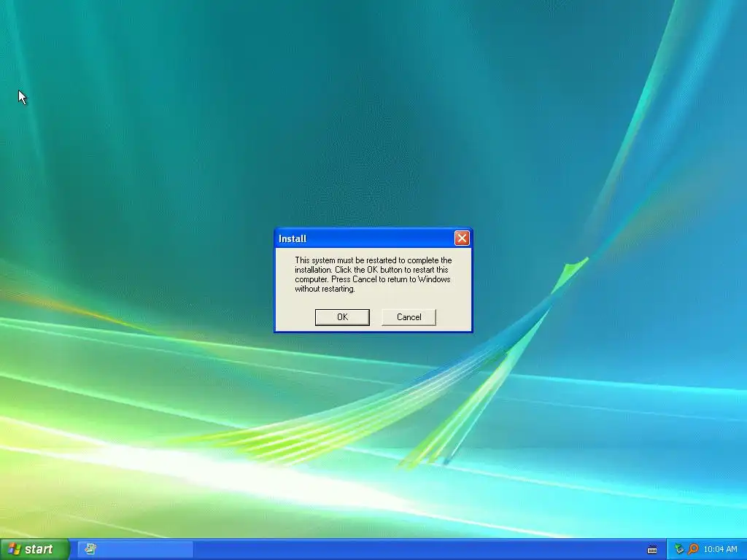Click the orange magnifier tray icon
The width and height of the screenshot is (747, 560).
coord(693,549)
